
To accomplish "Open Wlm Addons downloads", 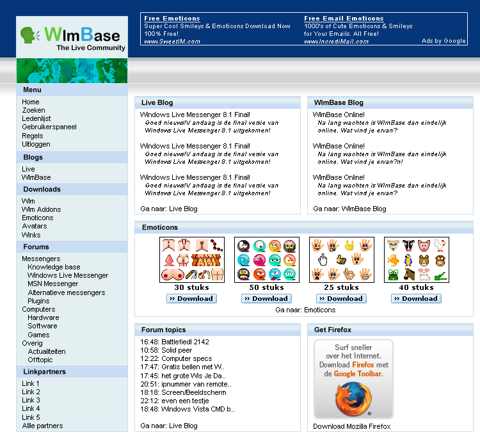I will pyautogui.click(x=42, y=209).
